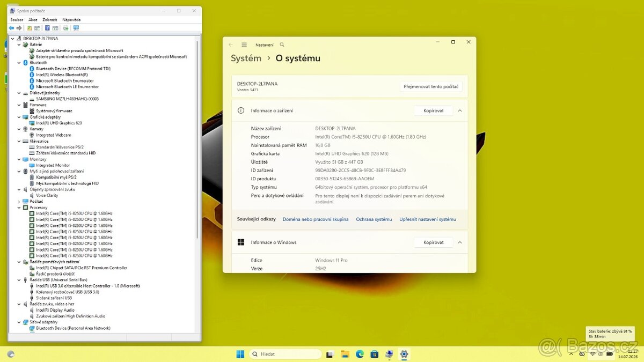Select Intel(R) UHD Graphics 620 adapter
This screenshot has height=362, width=644.
59,123
